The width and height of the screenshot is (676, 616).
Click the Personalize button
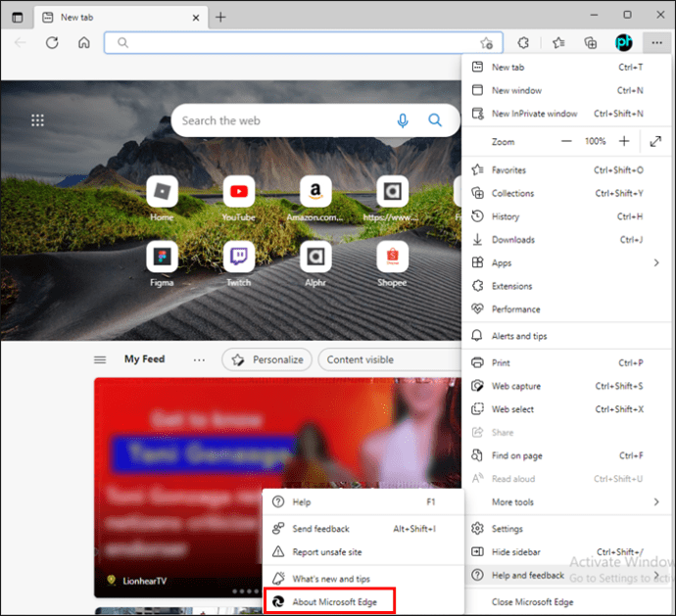(266, 359)
